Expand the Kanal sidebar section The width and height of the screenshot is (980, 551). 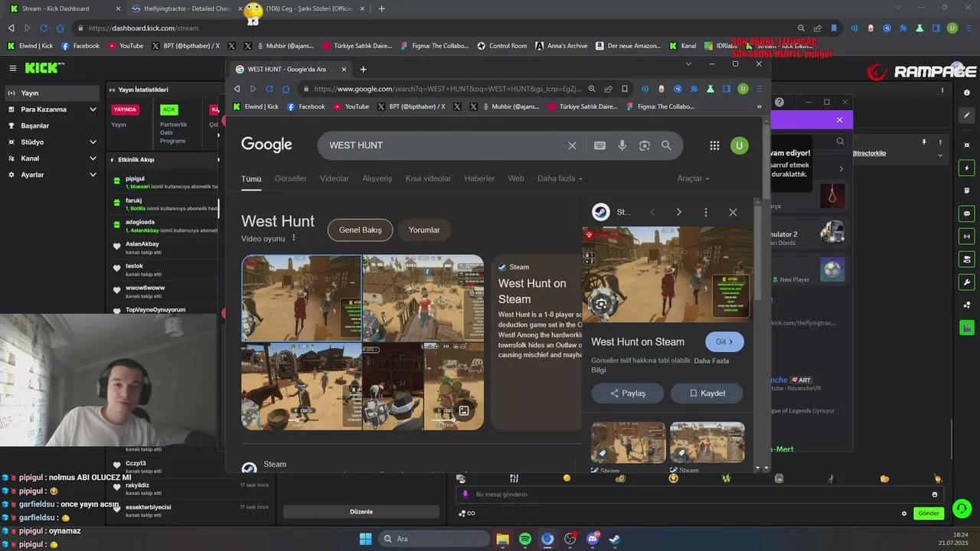(93, 158)
